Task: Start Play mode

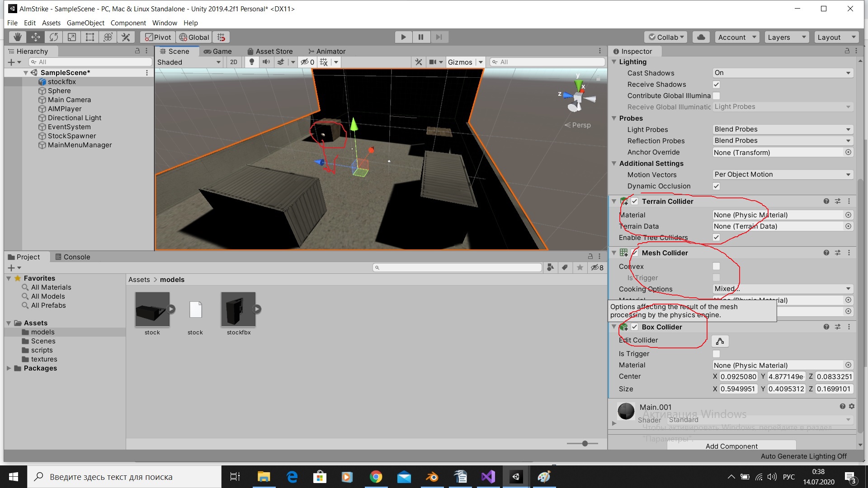Action: tap(403, 37)
